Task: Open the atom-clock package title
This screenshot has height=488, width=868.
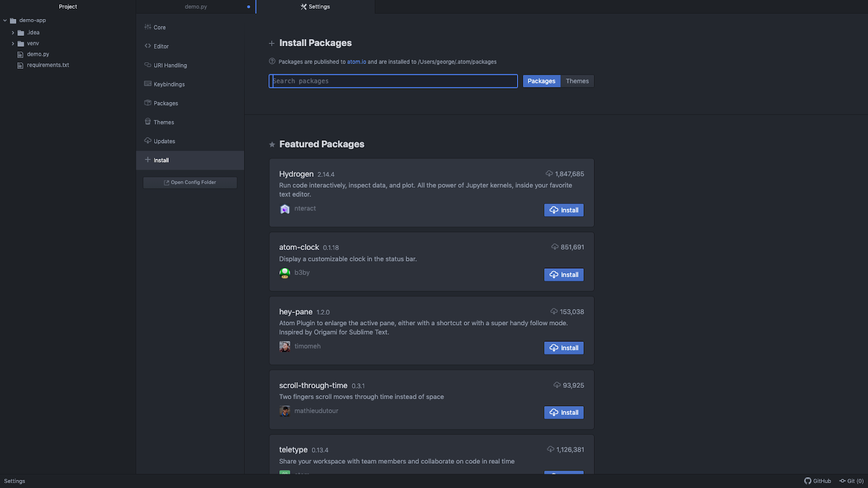Action: (299, 247)
